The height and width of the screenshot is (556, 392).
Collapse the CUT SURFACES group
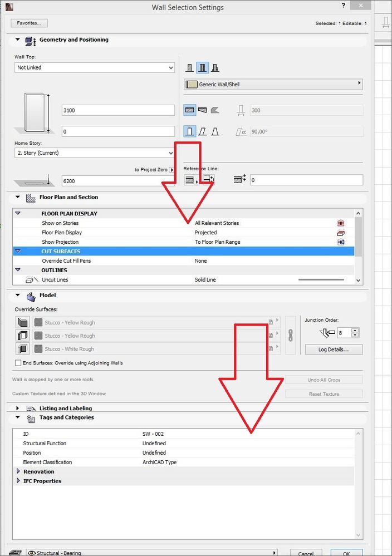[x=18, y=251]
